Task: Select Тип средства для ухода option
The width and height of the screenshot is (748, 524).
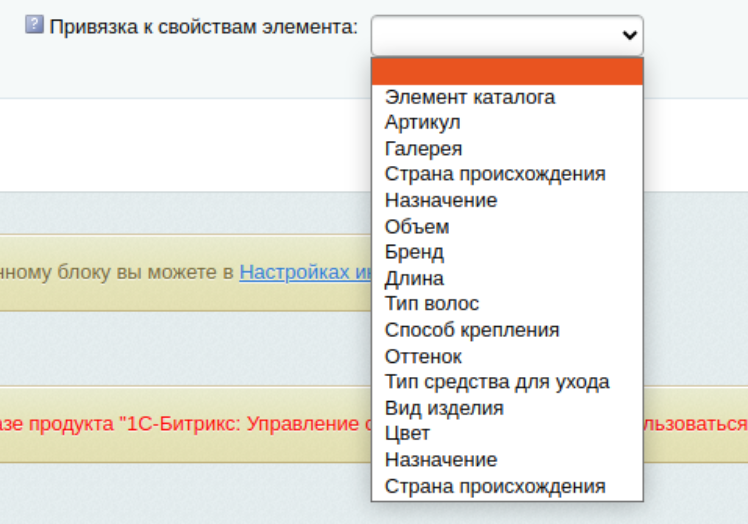Action: (507, 382)
